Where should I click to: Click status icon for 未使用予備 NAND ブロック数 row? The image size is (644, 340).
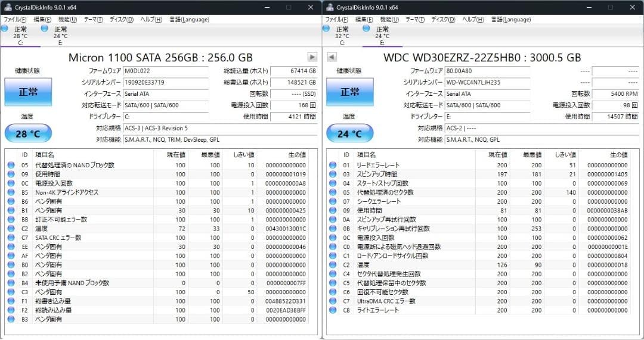click(x=11, y=283)
